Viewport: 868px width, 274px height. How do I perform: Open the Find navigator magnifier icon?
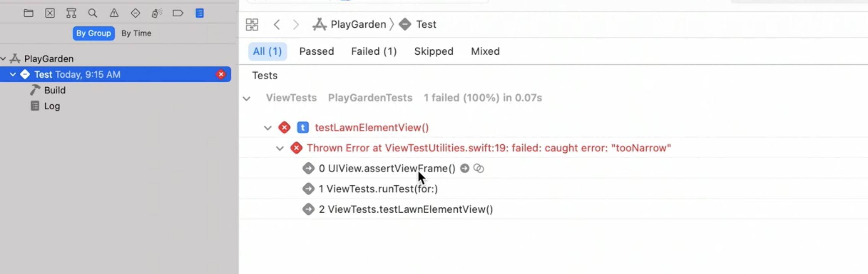pos(92,13)
